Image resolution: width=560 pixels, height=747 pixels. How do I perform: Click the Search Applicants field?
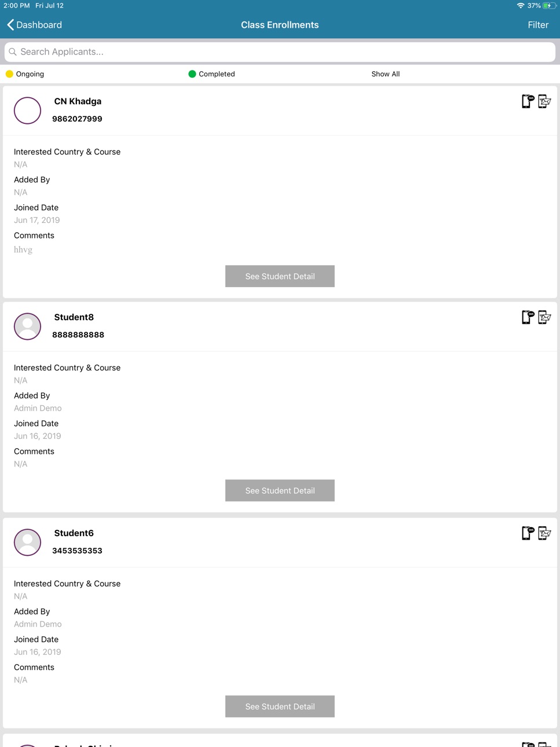click(280, 52)
